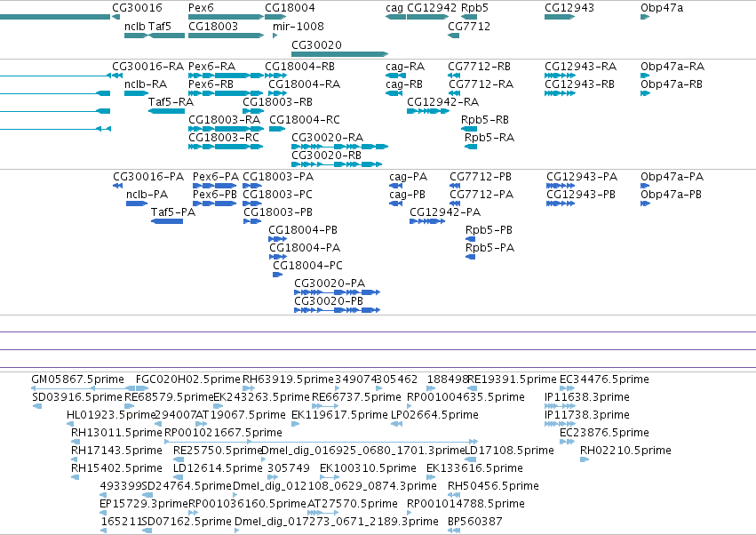Click protein "CG7712-PA" label
The image size is (756, 535).
pyautogui.click(x=481, y=195)
